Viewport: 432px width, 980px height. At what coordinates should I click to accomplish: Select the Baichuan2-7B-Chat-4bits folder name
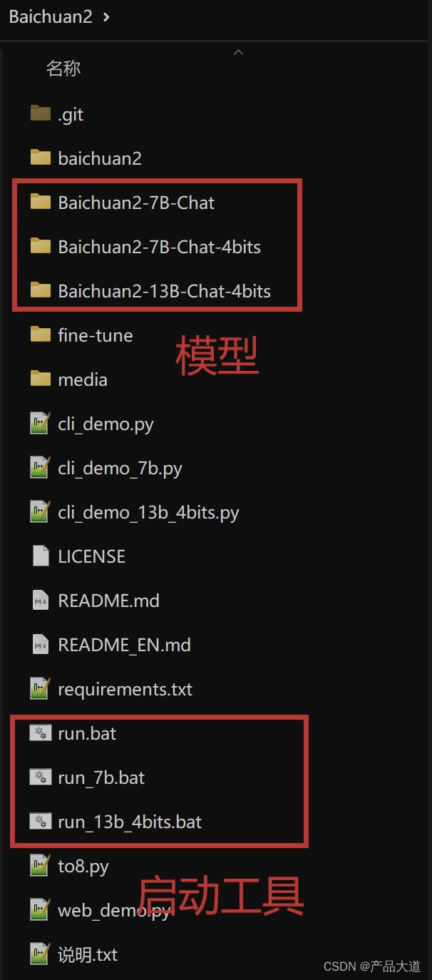(160, 247)
